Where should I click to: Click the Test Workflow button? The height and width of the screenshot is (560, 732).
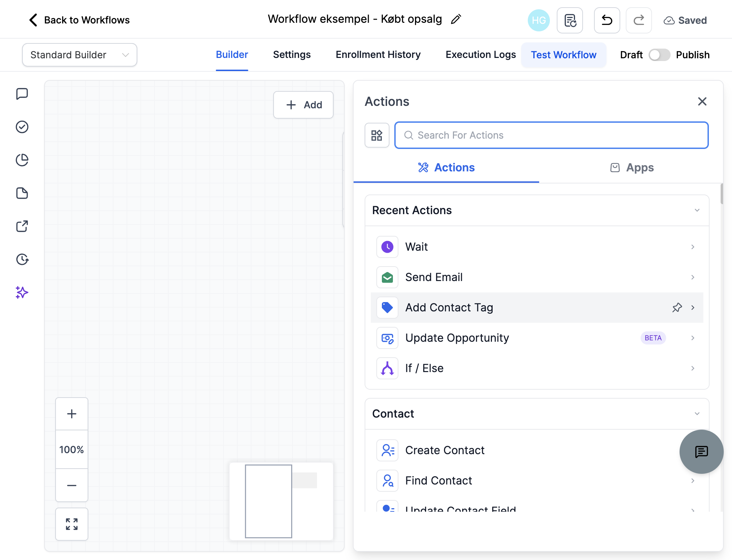pos(564,55)
